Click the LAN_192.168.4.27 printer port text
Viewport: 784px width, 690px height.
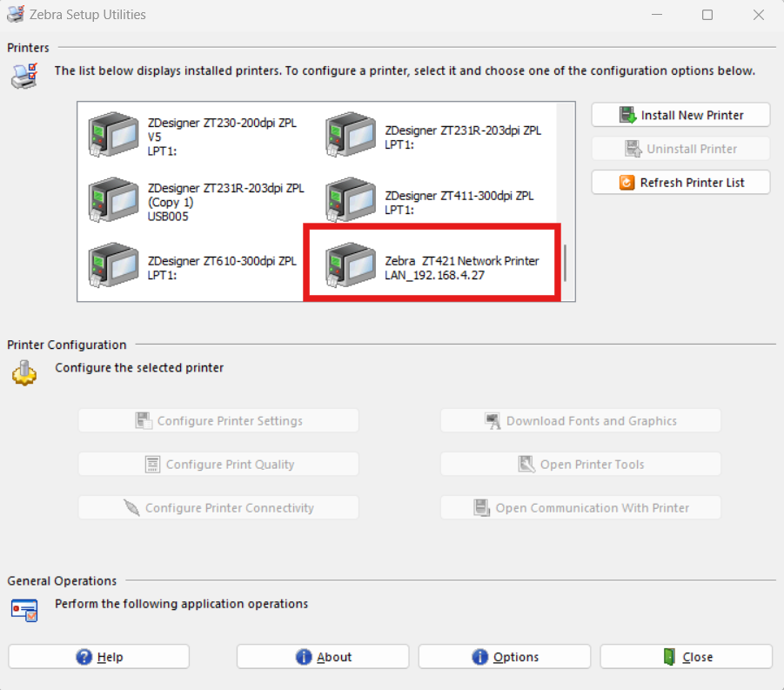tap(434, 275)
